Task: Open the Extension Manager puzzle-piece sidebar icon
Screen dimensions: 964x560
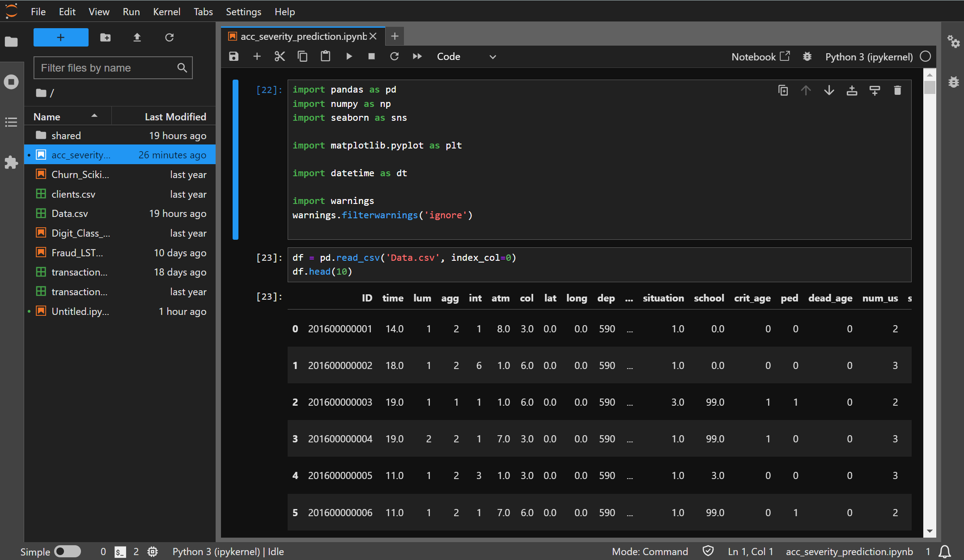Action: (x=11, y=162)
